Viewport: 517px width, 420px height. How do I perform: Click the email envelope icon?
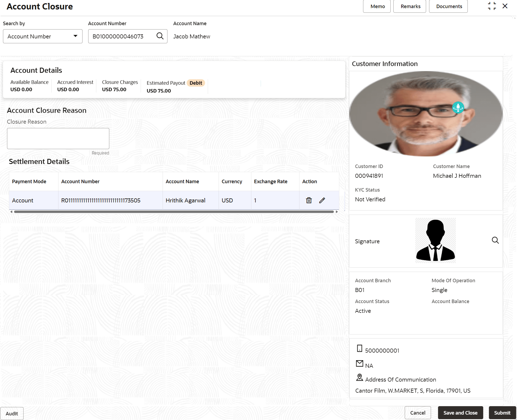pyautogui.click(x=360, y=363)
